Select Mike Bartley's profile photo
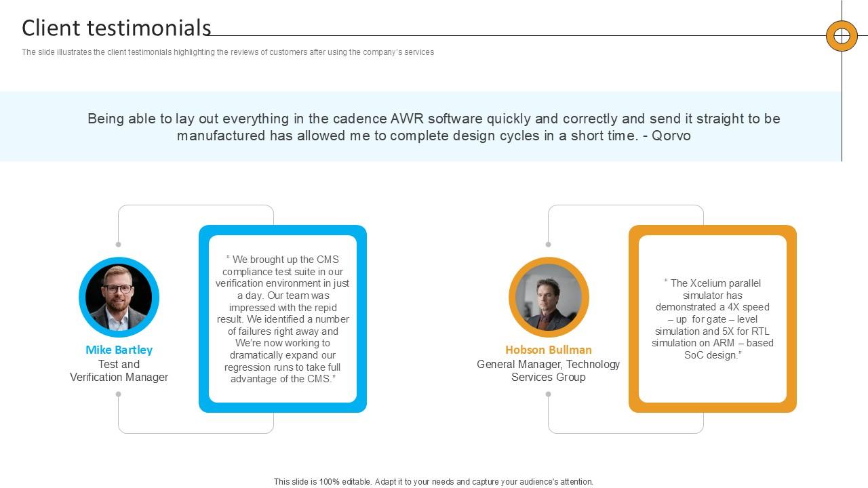Screen dimensions: 868x488 tap(119, 298)
